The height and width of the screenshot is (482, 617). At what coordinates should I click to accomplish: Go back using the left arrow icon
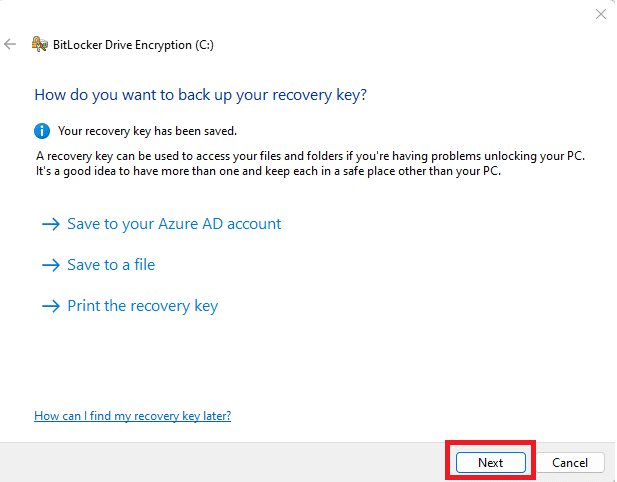pos(10,44)
